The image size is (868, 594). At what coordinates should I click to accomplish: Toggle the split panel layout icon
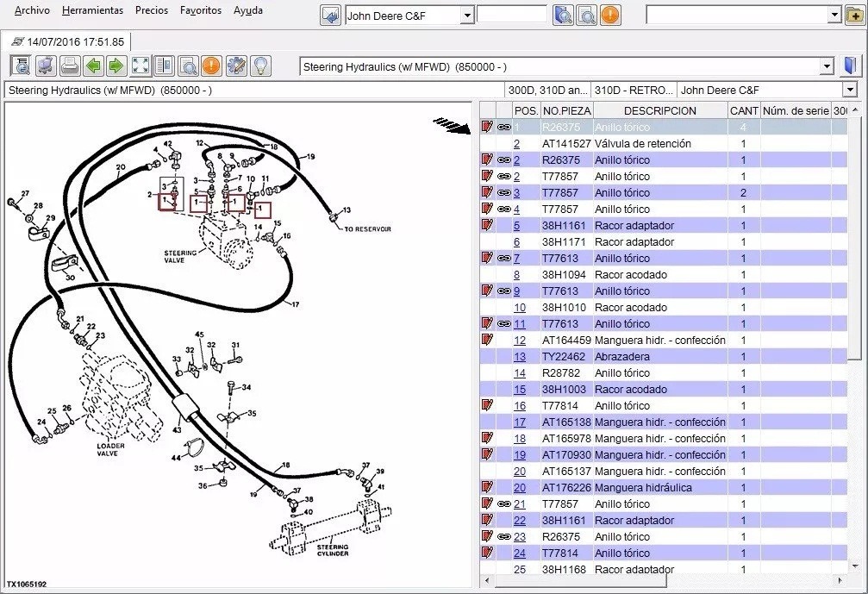point(165,66)
